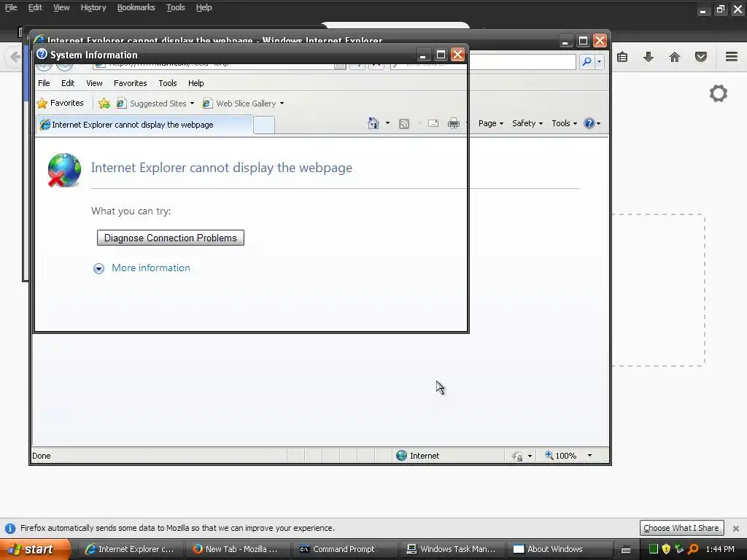Switch to About Windows taskbar button
This screenshot has height=560, width=747.
(x=559, y=549)
